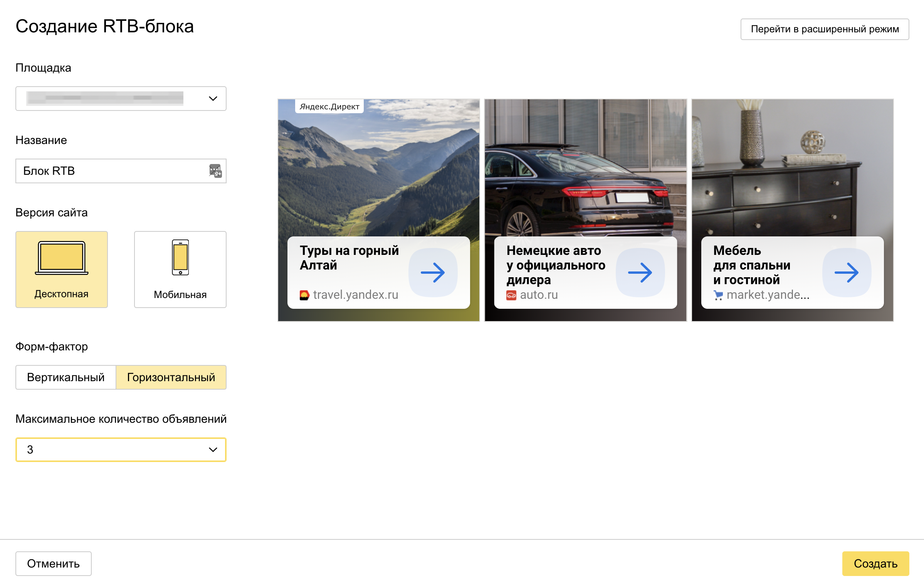Click the market.yande... link text
Screen dimensions: 924x586
coord(768,295)
